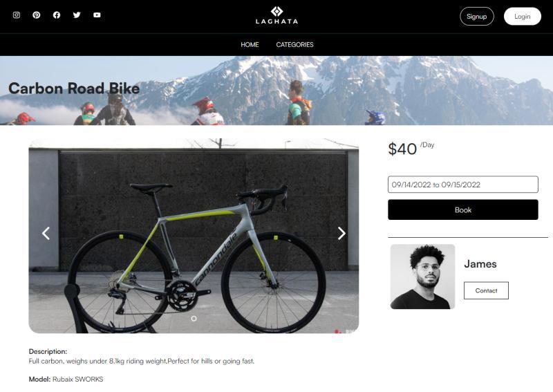Go to the YouTube channel icon
Screen dimensions: 553x392
tap(97, 15)
